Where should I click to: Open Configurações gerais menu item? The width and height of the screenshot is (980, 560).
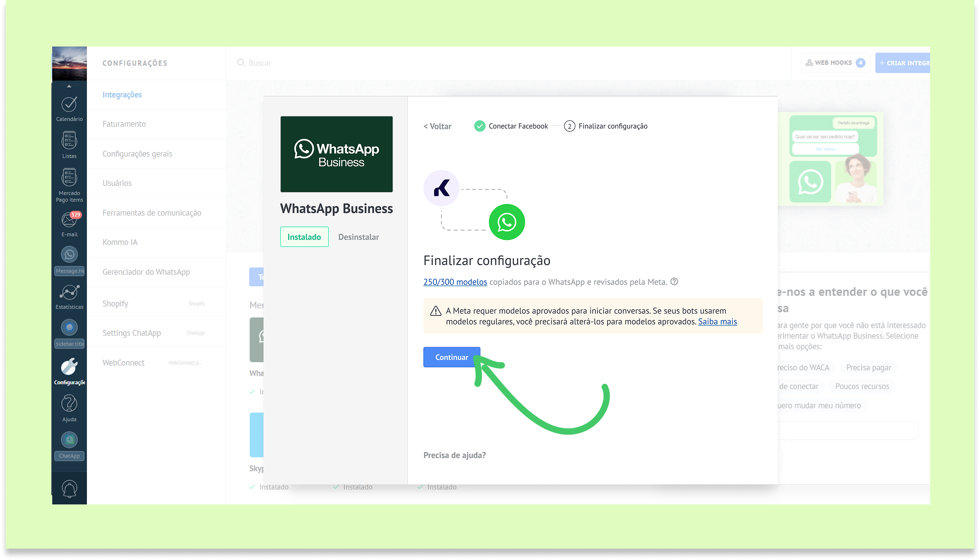pos(137,154)
